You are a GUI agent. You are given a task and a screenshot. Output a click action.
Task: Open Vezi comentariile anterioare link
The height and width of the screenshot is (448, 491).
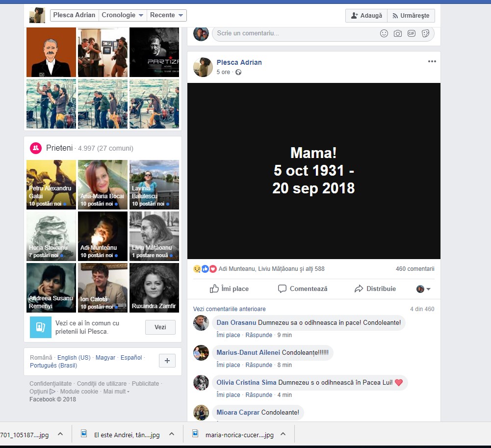[229, 309]
